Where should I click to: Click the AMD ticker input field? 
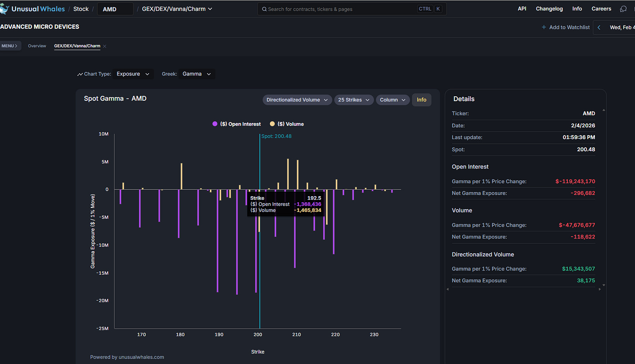coord(115,9)
